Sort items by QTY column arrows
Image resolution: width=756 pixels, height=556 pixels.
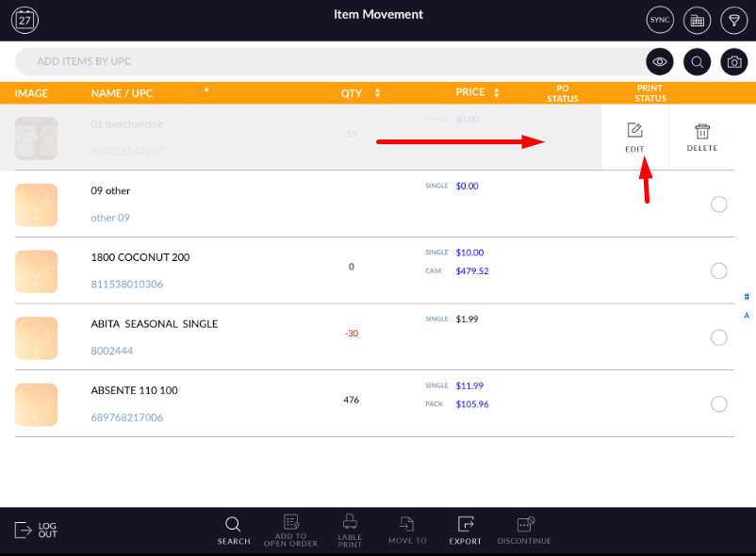(360, 93)
